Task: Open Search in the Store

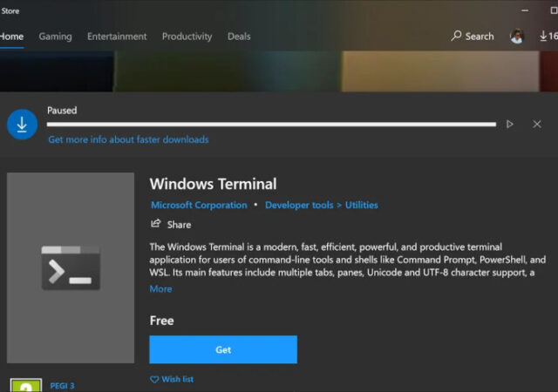Action: point(473,36)
